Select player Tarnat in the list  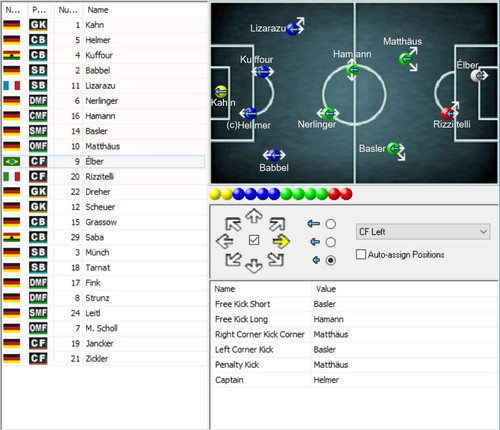[103, 268]
